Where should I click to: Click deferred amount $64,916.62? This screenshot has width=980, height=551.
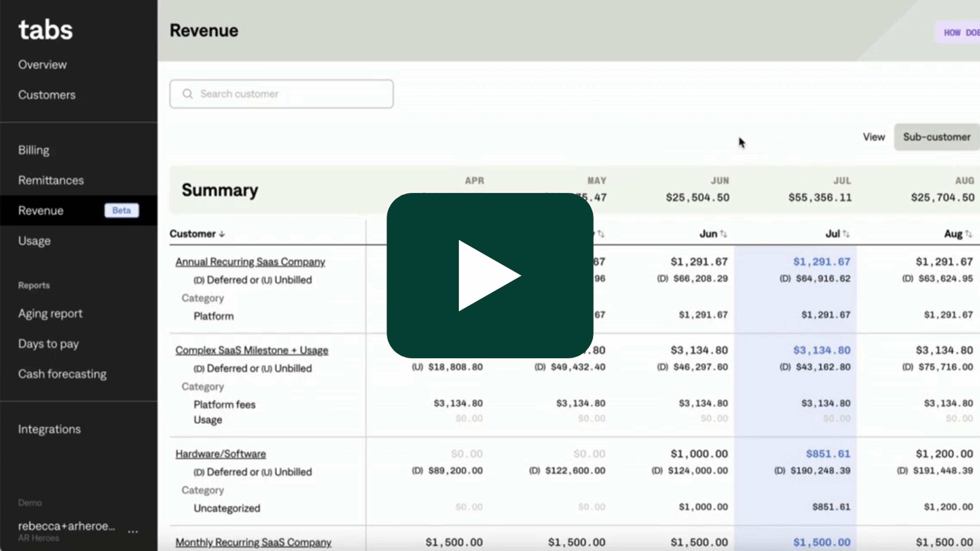823,279
